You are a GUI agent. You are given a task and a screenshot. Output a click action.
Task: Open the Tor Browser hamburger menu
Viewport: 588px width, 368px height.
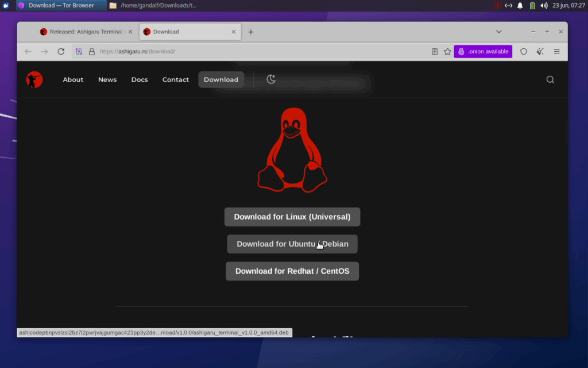[556, 51]
